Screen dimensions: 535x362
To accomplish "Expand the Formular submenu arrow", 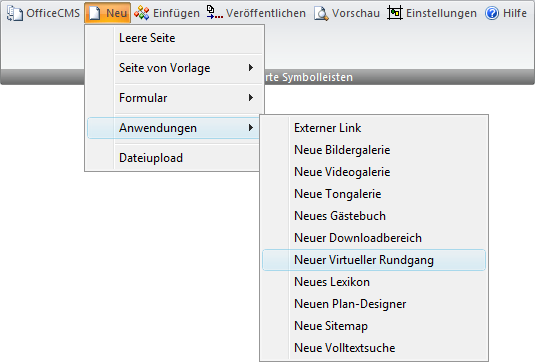I will 251,98.
